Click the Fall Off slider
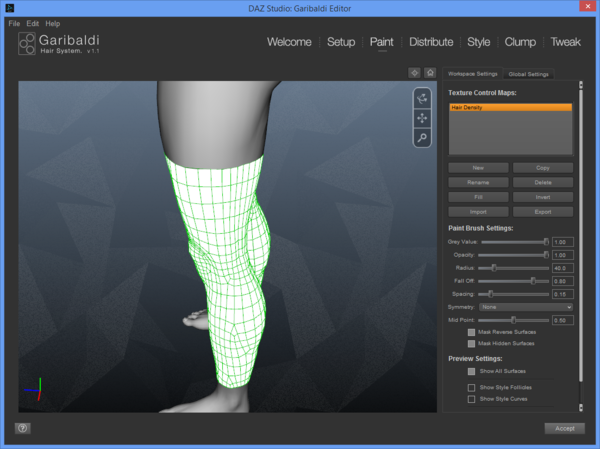Screen dimensions: 600x449 (x=514, y=281)
